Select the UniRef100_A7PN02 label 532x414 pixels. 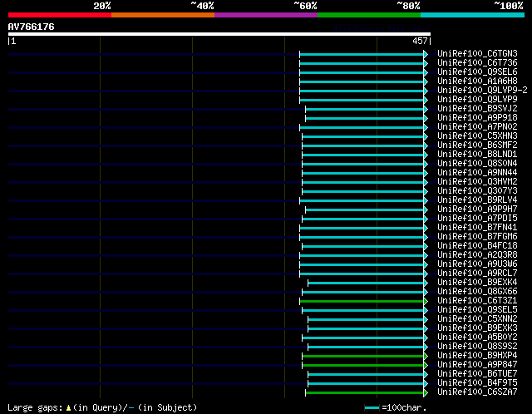[477, 127]
